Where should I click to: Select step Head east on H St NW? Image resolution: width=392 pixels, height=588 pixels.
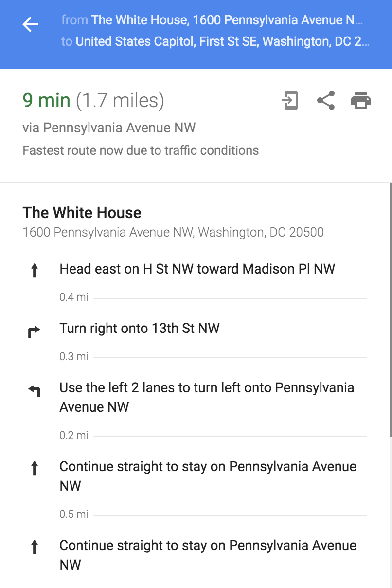pyautogui.click(x=197, y=269)
